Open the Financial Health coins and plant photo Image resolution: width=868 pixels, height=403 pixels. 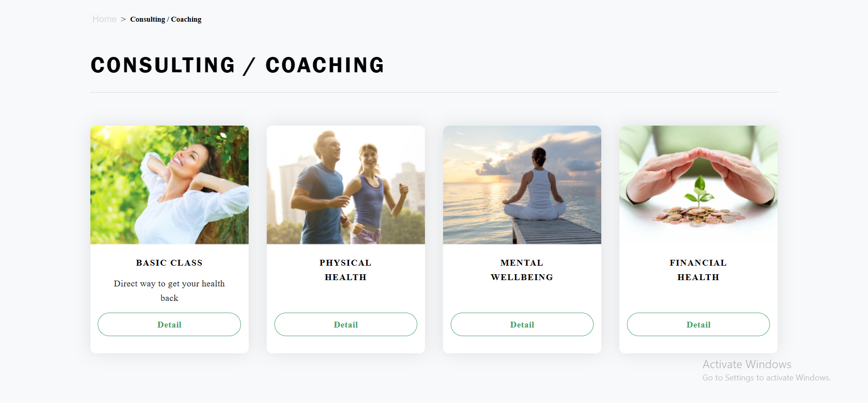(x=698, y=185)
